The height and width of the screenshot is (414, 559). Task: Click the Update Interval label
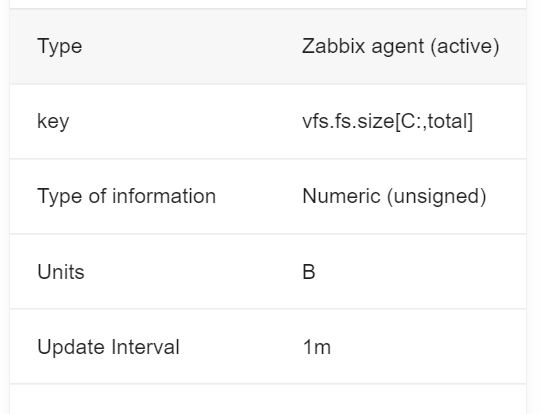[108, 347]
